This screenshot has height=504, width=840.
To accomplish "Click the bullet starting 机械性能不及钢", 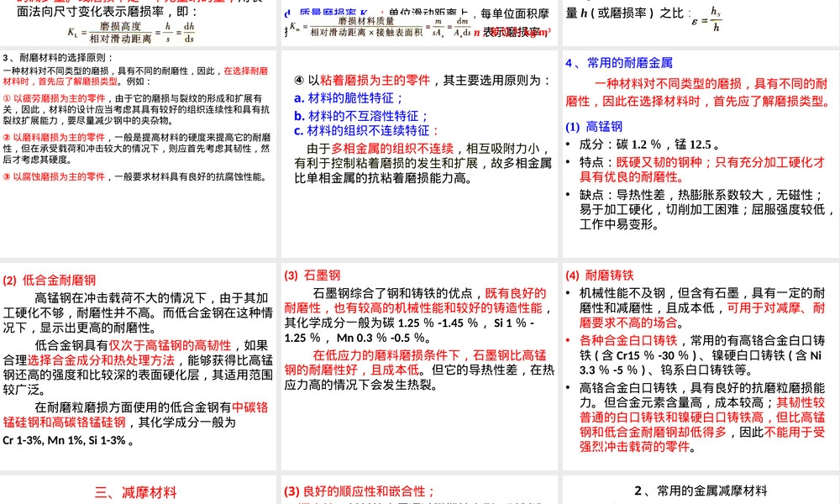I will [696, 308].
